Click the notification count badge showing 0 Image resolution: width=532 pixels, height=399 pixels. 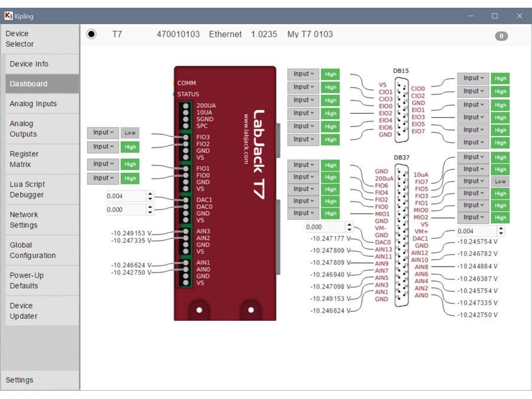pos(501,36)
